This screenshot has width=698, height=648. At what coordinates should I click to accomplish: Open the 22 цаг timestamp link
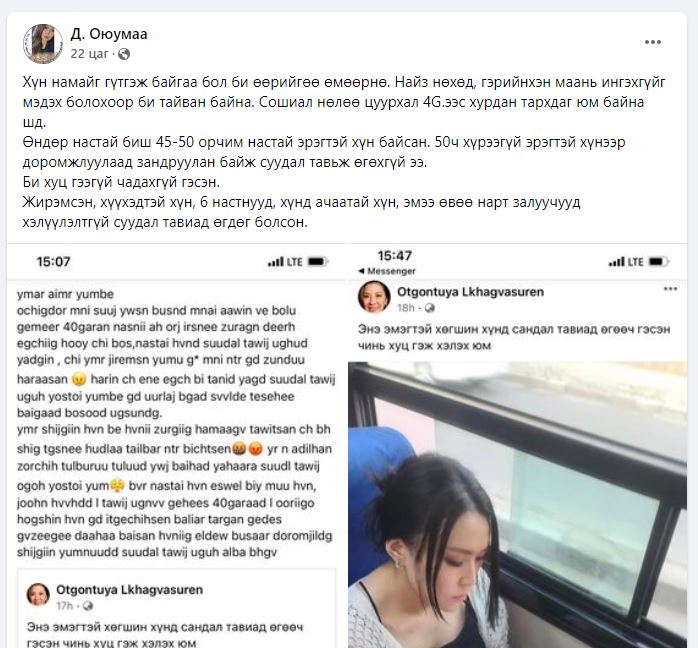pyautogui.click(x=89, y=54)
